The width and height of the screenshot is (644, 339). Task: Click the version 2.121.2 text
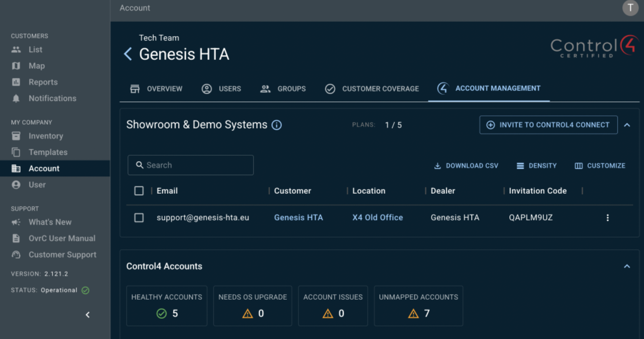[56, 274]
